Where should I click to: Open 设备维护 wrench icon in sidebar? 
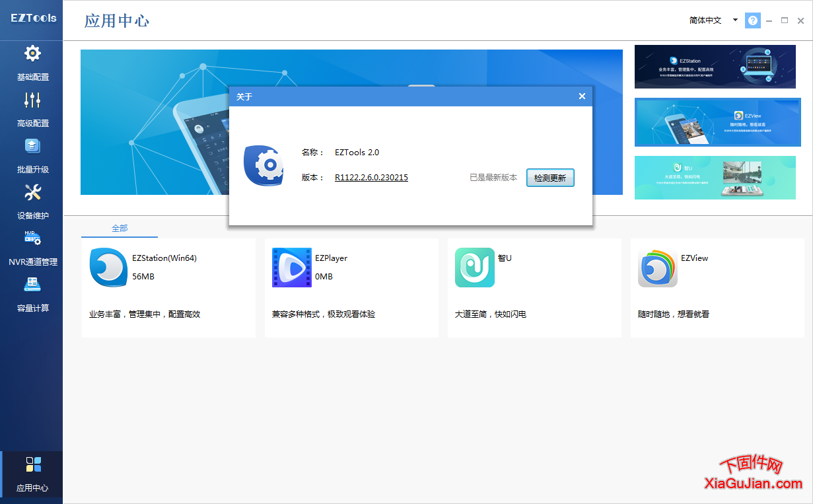pyautogui.click(x=32, y=192)
